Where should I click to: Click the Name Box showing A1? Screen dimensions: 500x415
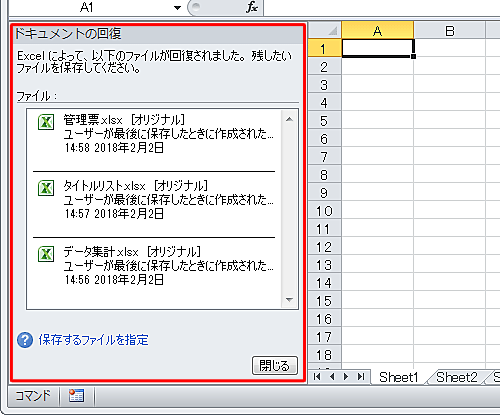tap(87, 7)
